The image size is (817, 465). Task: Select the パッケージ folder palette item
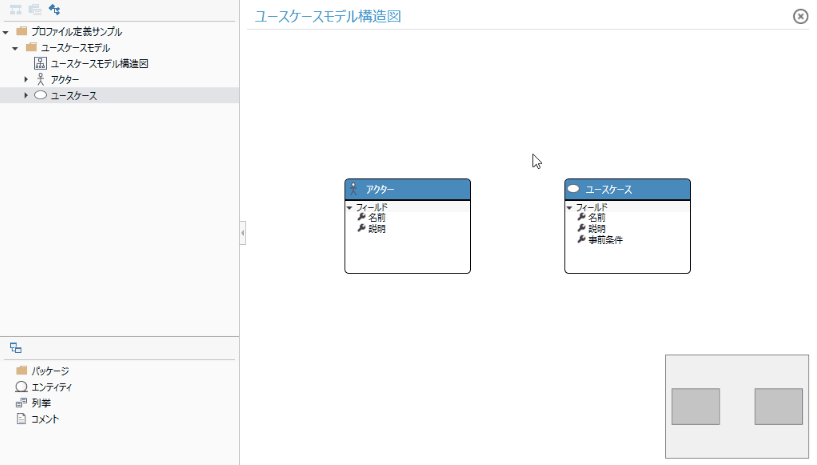(x=49, y=371)
